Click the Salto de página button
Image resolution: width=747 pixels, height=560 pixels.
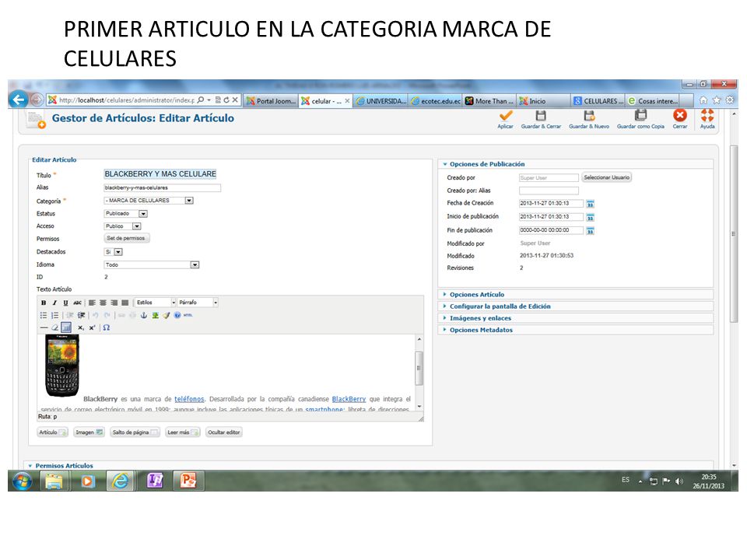tap(135, 432)
